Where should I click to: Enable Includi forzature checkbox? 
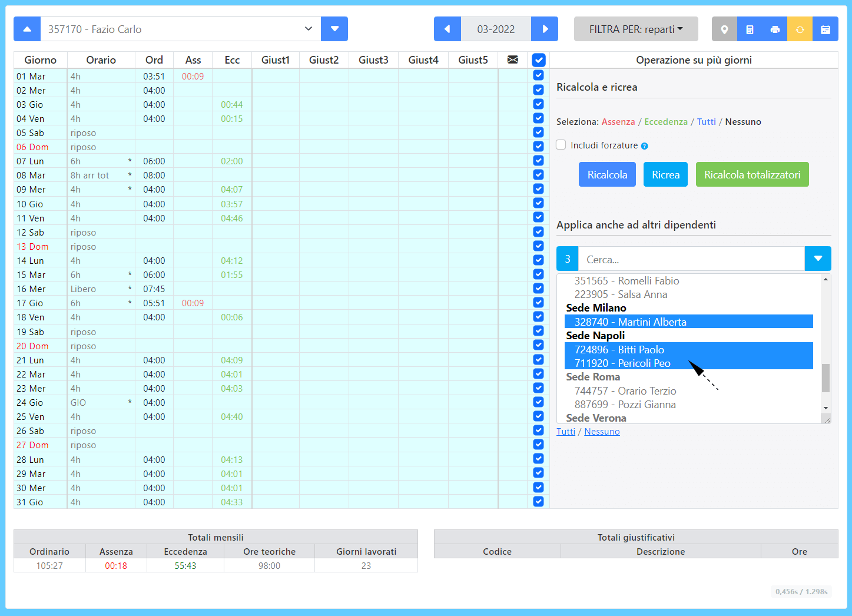pos(561,145)
